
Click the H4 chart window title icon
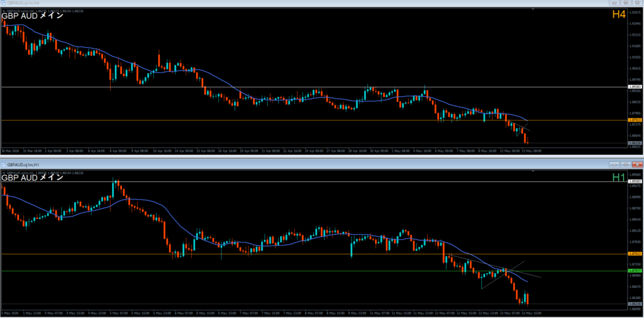(3, 3)
